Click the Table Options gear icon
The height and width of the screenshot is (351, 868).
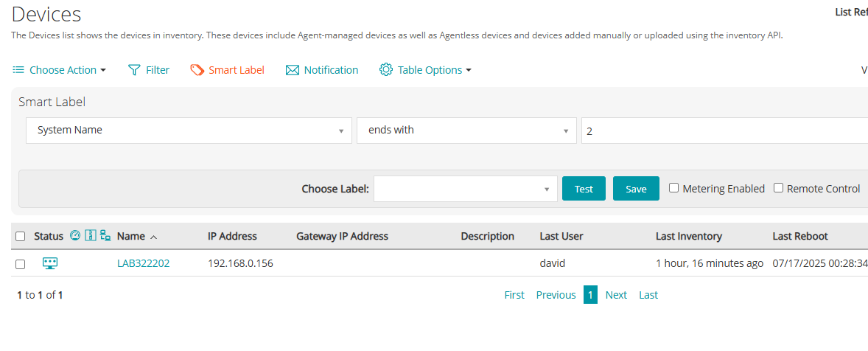point(386,70)
